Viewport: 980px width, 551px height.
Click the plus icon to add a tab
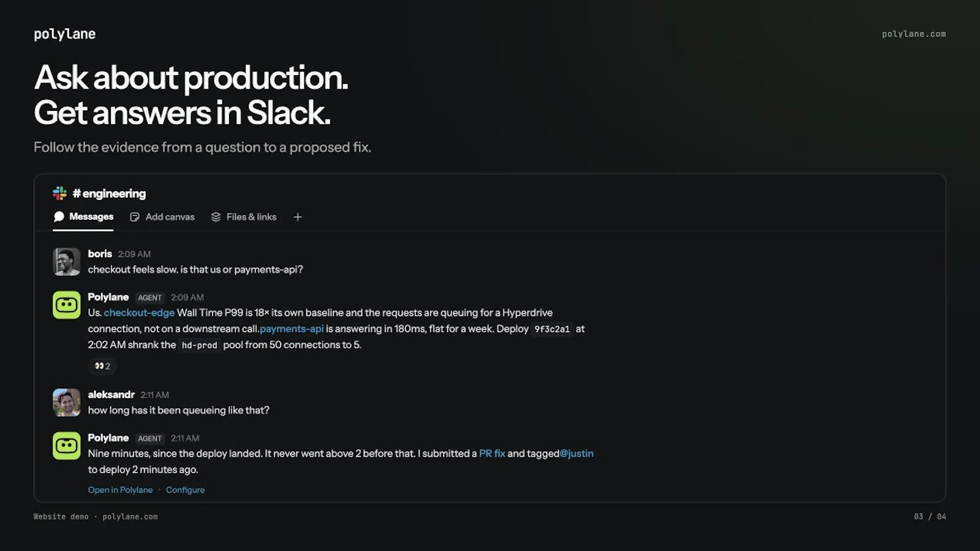(298, 217)
